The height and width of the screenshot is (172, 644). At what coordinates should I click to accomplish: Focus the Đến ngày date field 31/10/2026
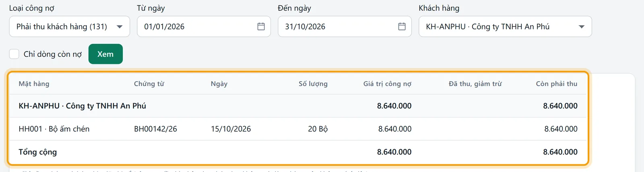345,27
